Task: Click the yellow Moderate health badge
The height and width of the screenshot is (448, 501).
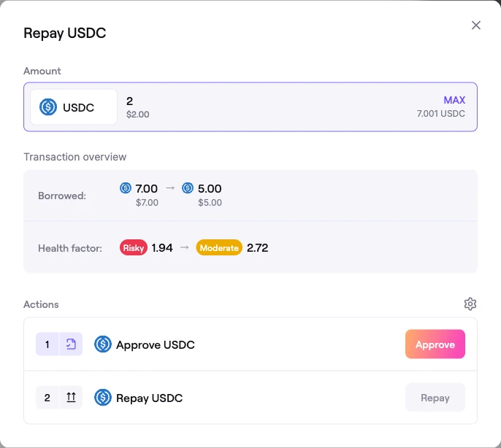Action: pyautogui.click(x=219, y=247)
